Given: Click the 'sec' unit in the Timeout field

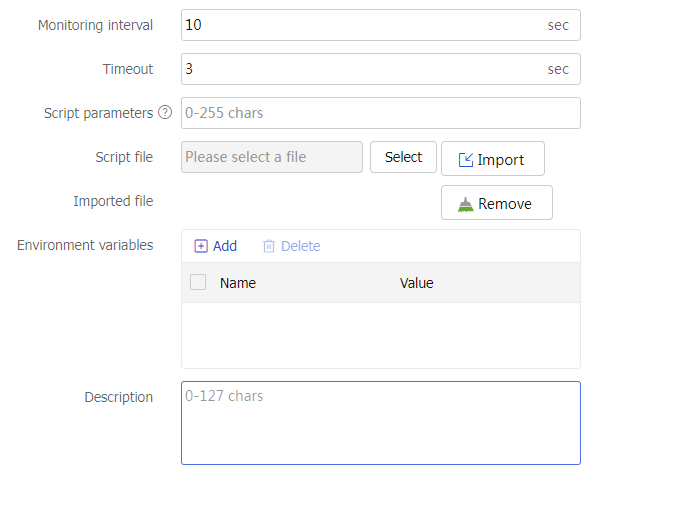Looking at the screenshot, I should coord(558,69).
